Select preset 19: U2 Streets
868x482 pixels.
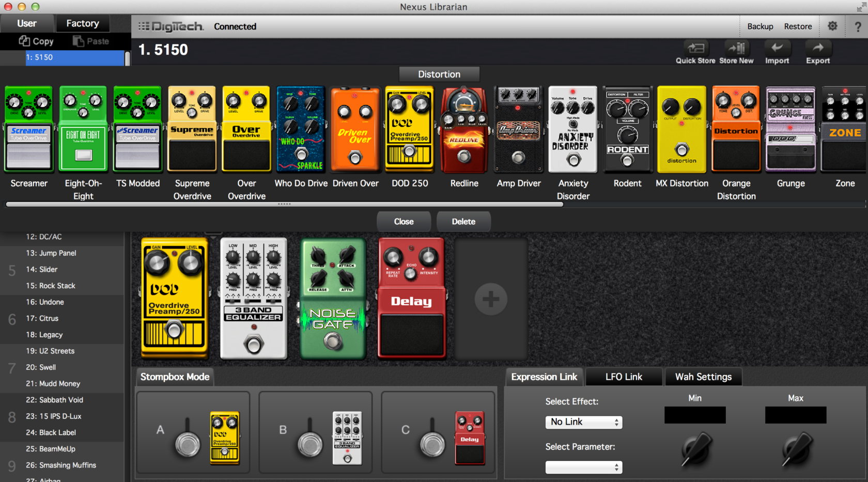click(62, 351)
